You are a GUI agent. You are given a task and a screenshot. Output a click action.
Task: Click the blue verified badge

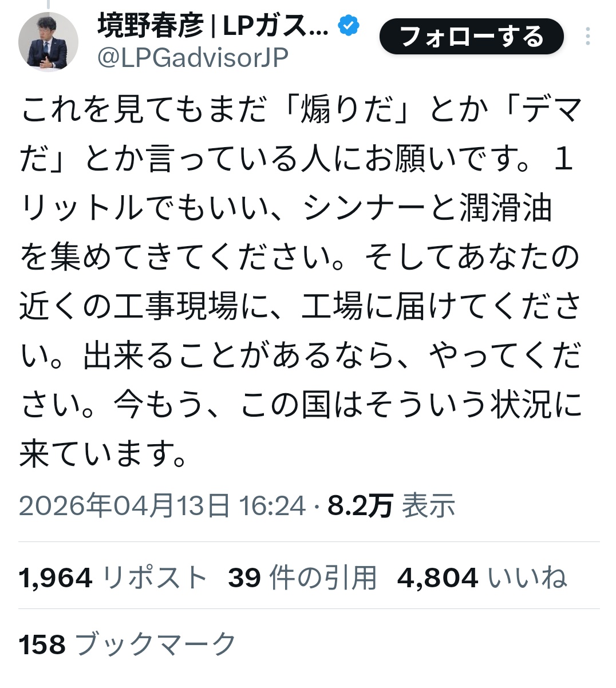tap(348, 26)
